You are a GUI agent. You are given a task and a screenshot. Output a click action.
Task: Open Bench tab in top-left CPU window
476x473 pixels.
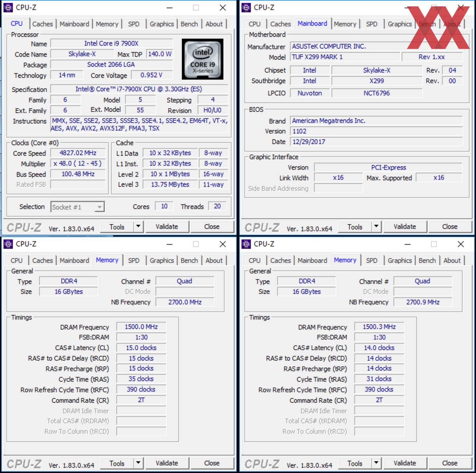(189, 24)
